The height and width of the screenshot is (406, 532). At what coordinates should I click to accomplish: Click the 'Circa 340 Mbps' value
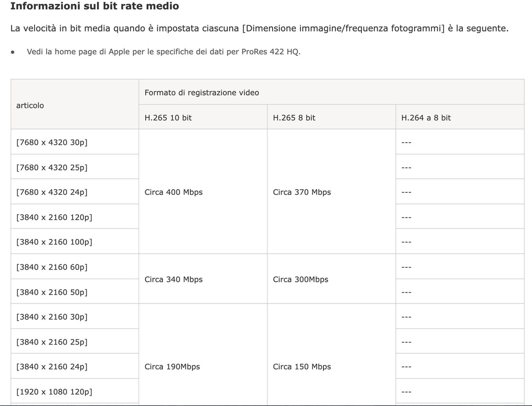click(174, 280)
